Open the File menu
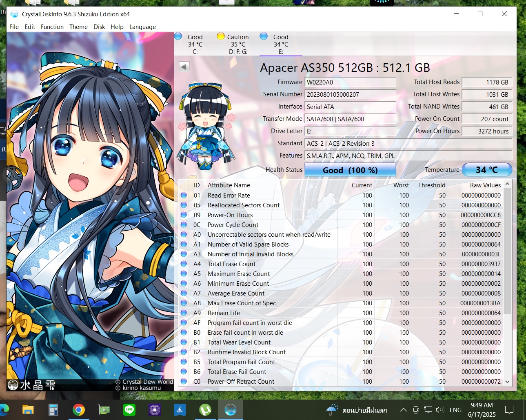 [14, 27]
